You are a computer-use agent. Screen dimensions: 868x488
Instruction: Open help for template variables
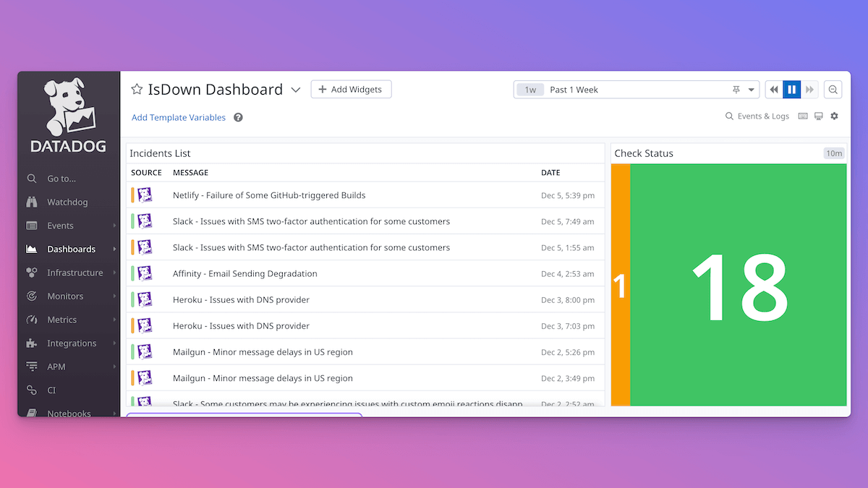[238, 118]
